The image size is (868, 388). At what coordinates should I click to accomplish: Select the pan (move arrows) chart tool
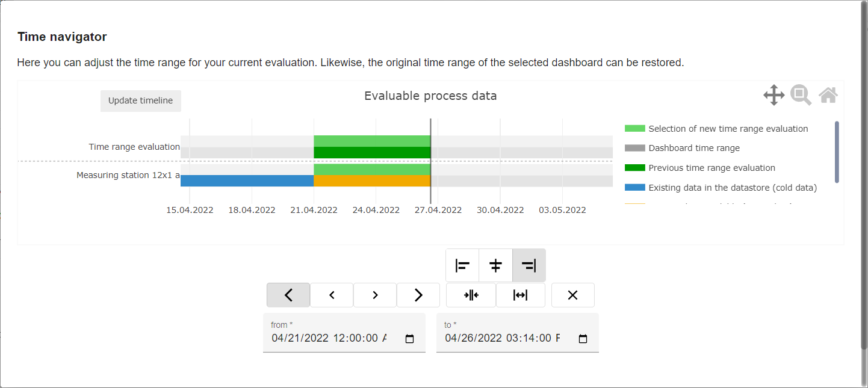coord(773,95)
